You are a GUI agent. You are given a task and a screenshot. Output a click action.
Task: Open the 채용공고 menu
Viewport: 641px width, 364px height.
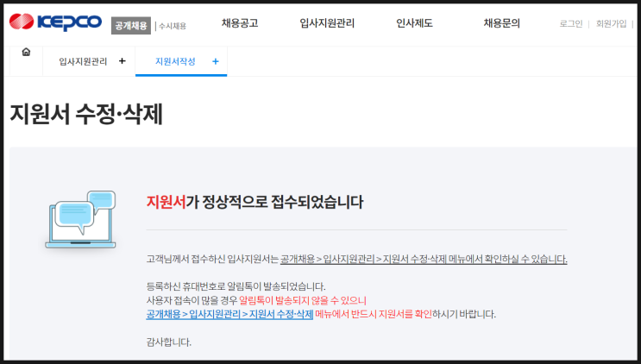click(240, 23)
